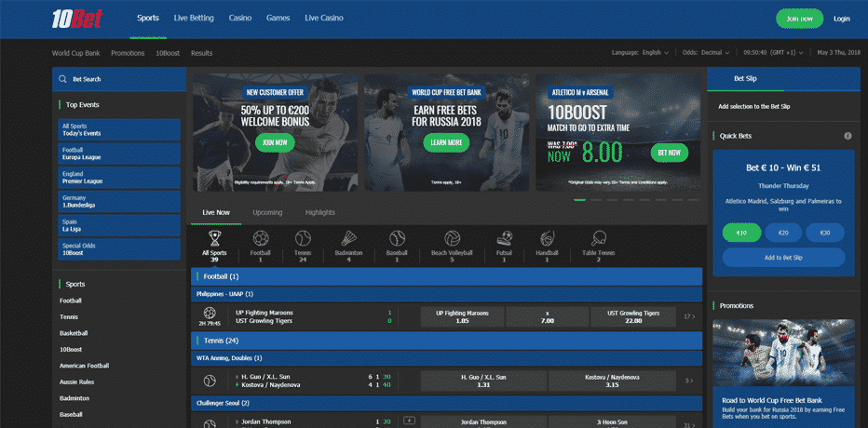The height and width of the screenshot is (428, 868).
Task: Expand 17 more markets for Maroons match
Action: click(689, 317)
